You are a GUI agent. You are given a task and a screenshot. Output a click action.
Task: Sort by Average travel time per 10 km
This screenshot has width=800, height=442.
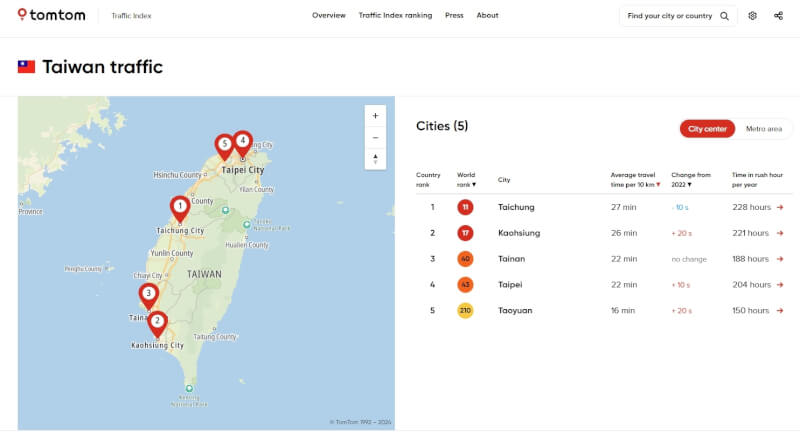tap(635, 180)
